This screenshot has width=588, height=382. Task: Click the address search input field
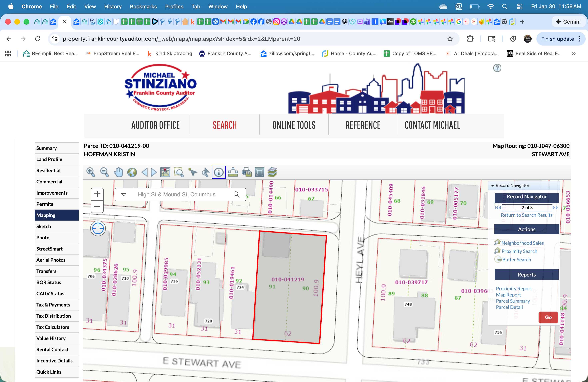pos(180,195)
